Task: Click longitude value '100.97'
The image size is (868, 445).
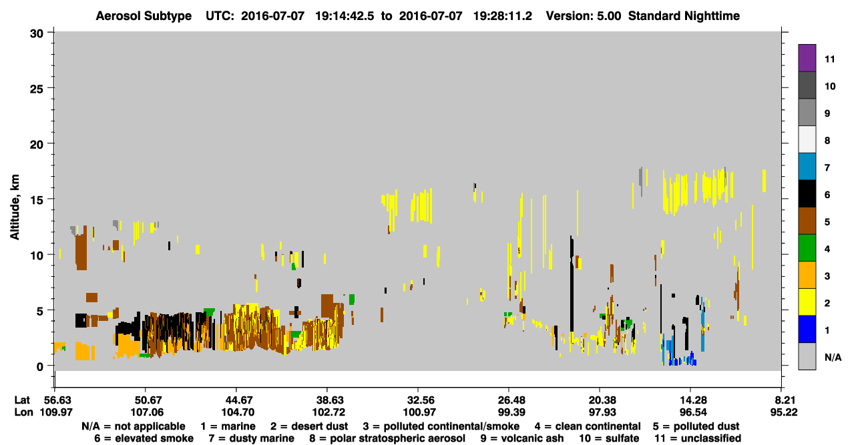Action: [421, 412]
